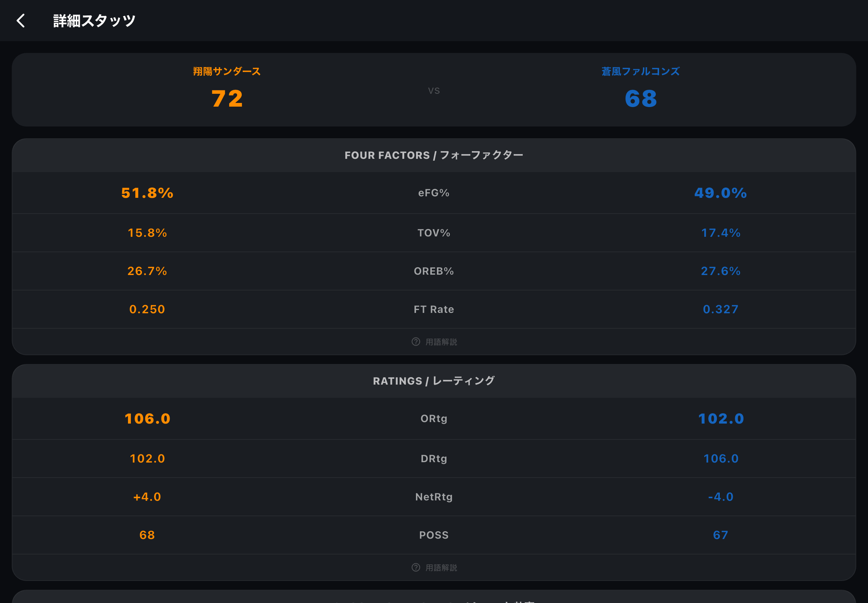Select the 翔陽サンダース team name
This screenshot has height=603, width=868.
(227, 71)
